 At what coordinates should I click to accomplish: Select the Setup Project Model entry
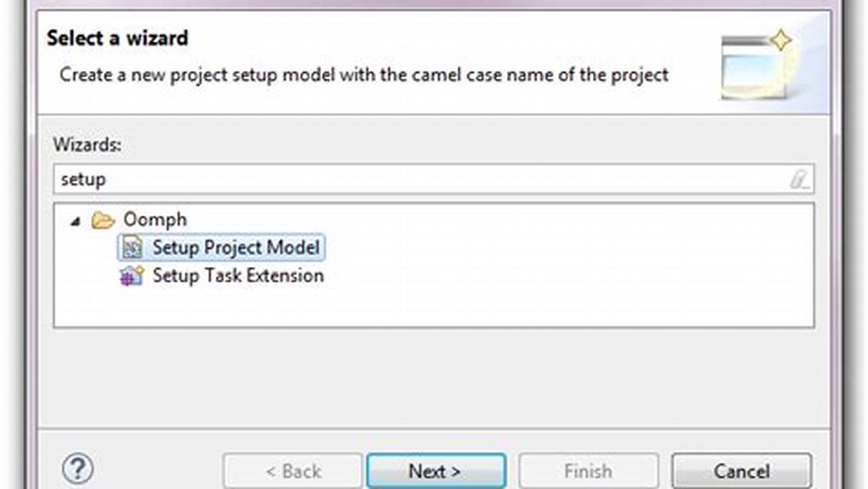click(x=236, y=247)
